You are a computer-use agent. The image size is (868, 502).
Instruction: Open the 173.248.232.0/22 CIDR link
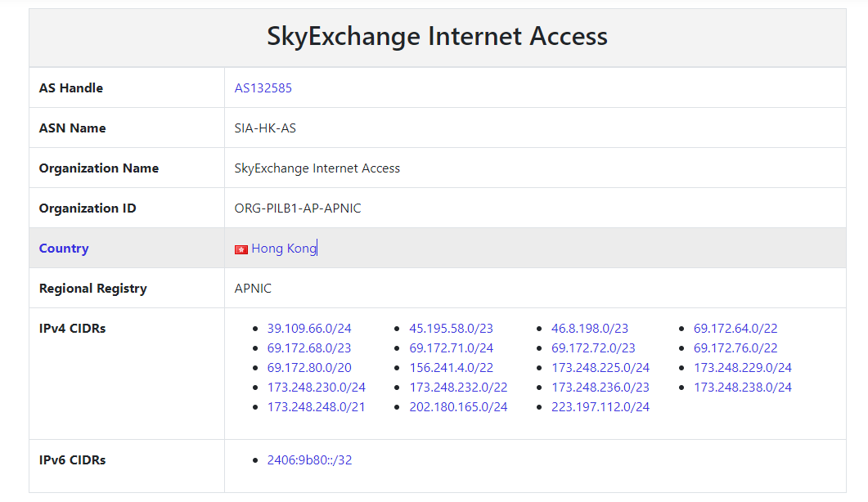click(458, 388)
